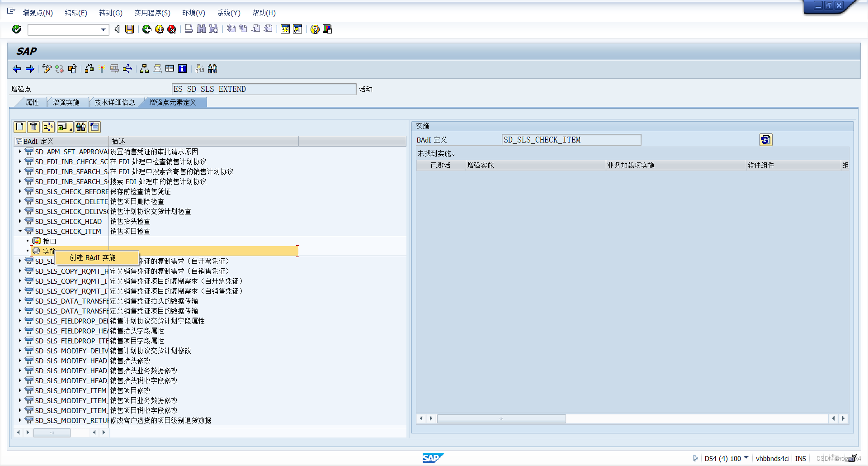This screenshot has width=868, height=466.
Task: Click the yellow Exit up-arrow icon
Action: [x=159, y=29]
